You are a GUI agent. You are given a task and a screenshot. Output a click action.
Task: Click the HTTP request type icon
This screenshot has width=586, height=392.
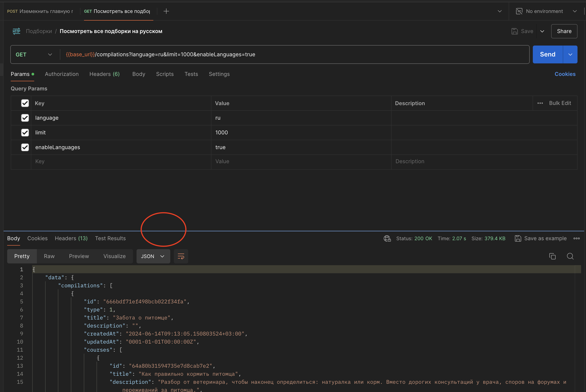click(x=17, y=31)
